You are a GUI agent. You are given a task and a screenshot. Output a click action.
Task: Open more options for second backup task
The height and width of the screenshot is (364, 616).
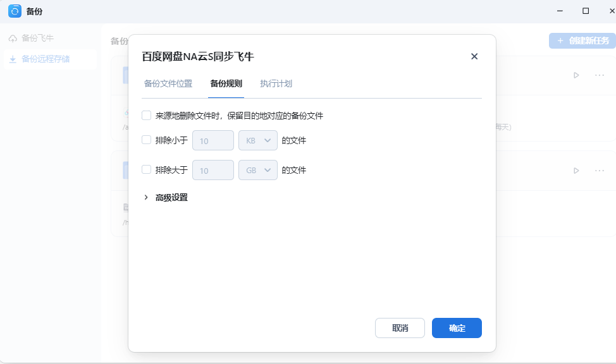pyautogui.click(x=600, y=171)
